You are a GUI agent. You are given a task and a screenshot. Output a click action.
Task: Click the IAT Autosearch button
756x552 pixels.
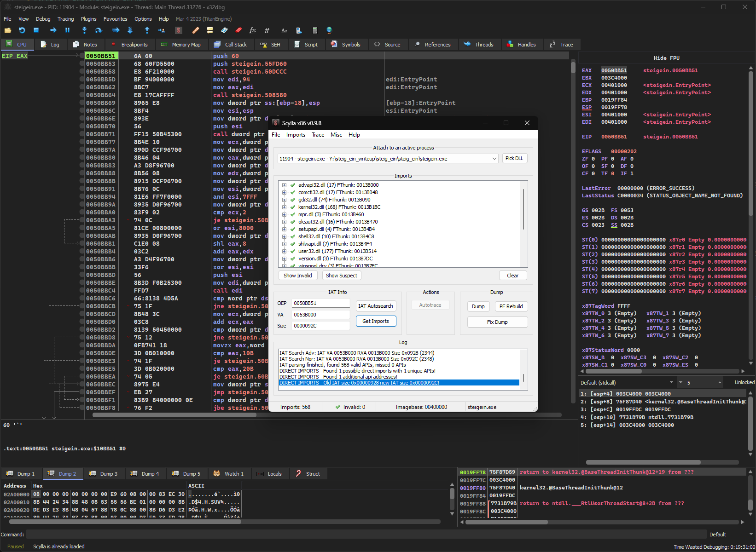click(x=376, y=306)
